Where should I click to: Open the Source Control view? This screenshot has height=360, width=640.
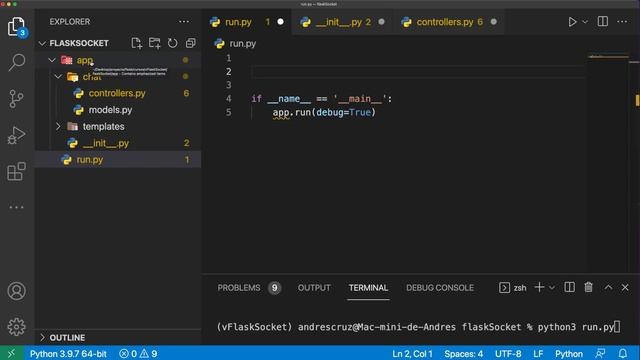16,99
